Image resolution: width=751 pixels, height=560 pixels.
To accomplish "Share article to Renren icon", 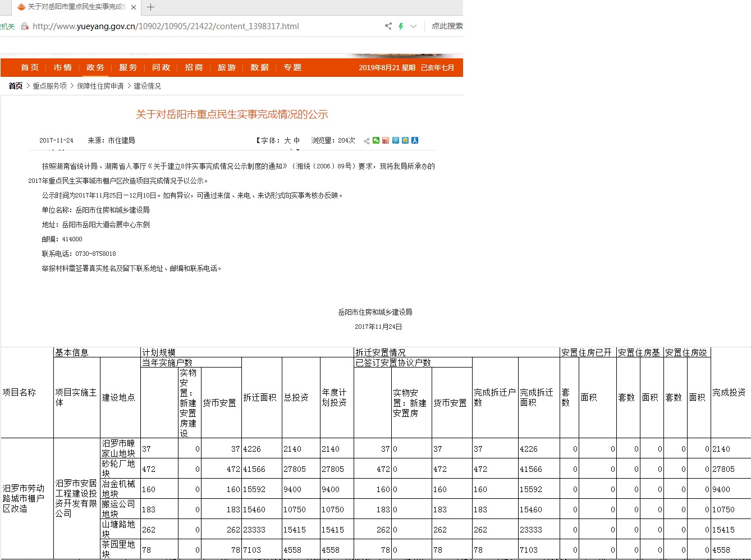I will (415, 140).
